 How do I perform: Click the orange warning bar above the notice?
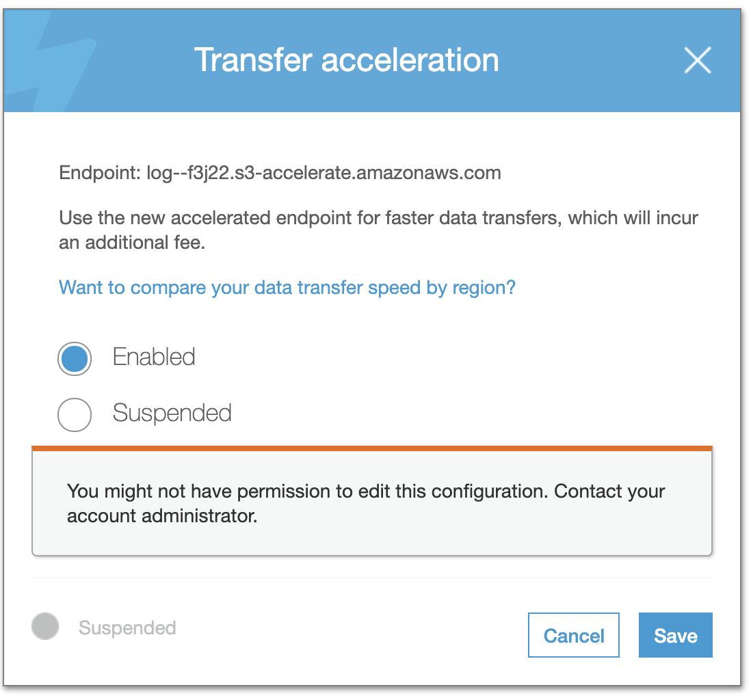coord(373,446)
